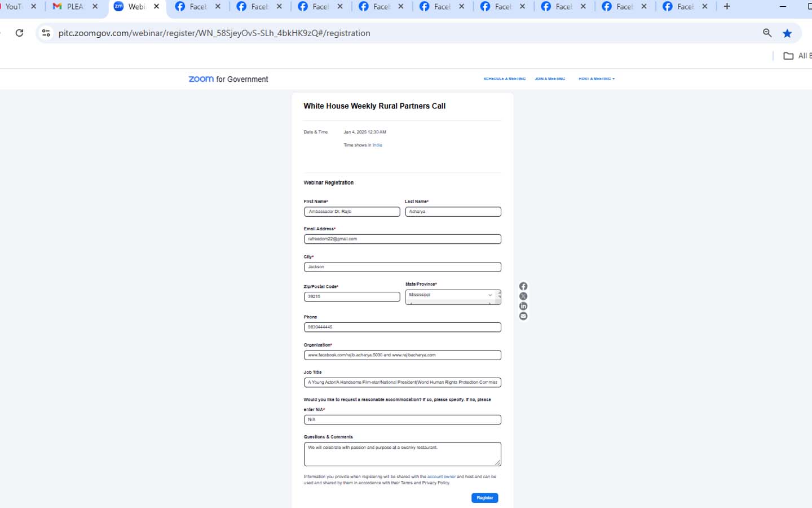The width and height of the screenshot is (812, 508).
Task: Share webinar via email envelope icon
Action: (x=523, y=316)
